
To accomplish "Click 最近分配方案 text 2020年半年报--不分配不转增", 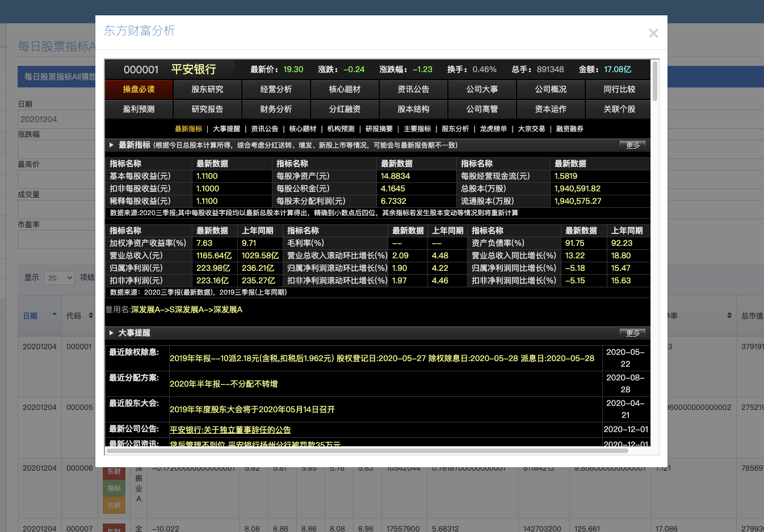I will tap(224, 384).
